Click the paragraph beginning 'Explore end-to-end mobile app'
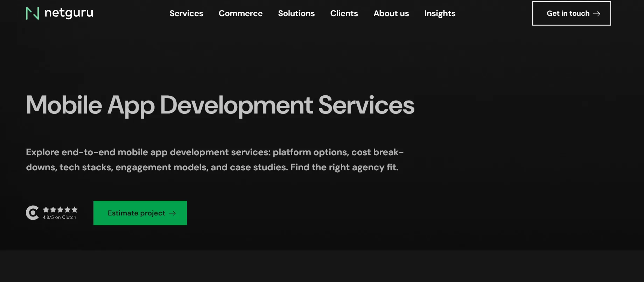Screen dimensions: 644x282 [x=215, y=160]
